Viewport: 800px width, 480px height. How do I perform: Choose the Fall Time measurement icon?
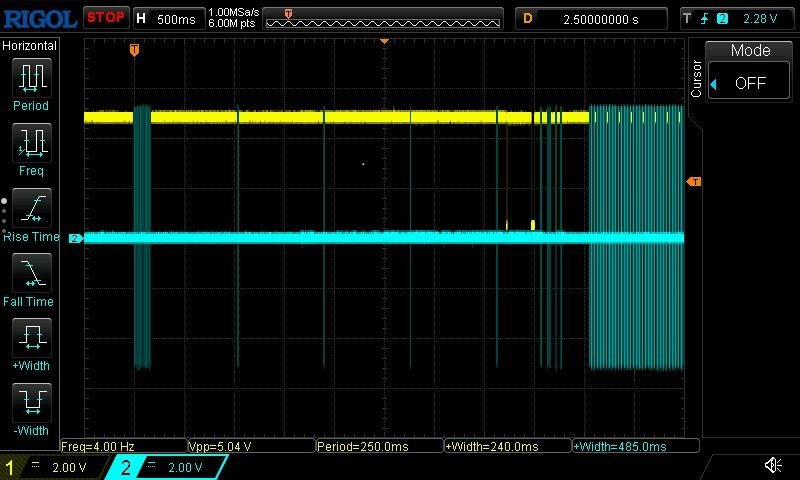[x=31, y=273]
